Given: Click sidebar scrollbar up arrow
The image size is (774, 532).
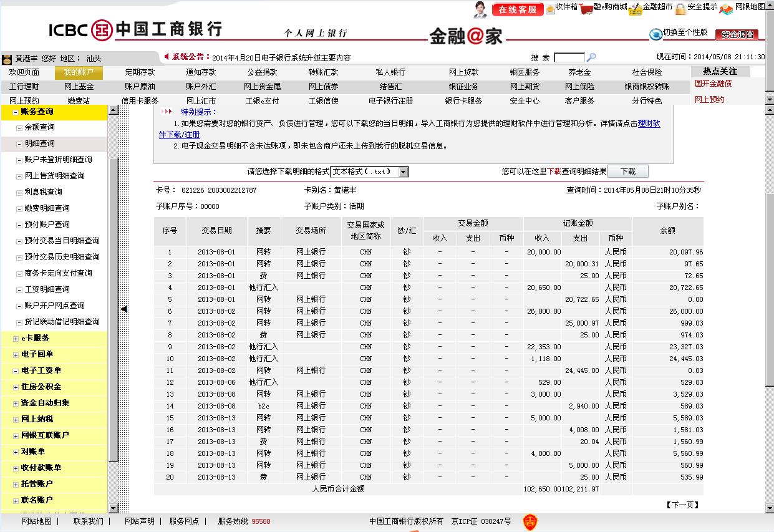Looking at the screenshot, I should pyautogui.click(x=113, y=110).
